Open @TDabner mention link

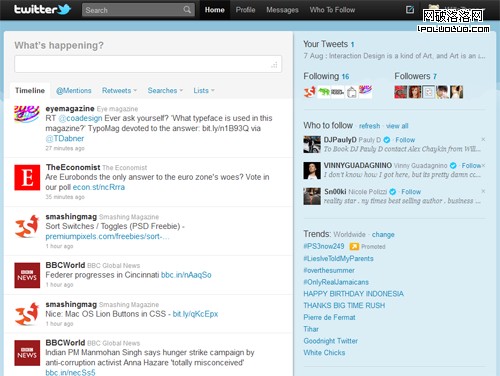pyautogui.click(x=65, y=138)
